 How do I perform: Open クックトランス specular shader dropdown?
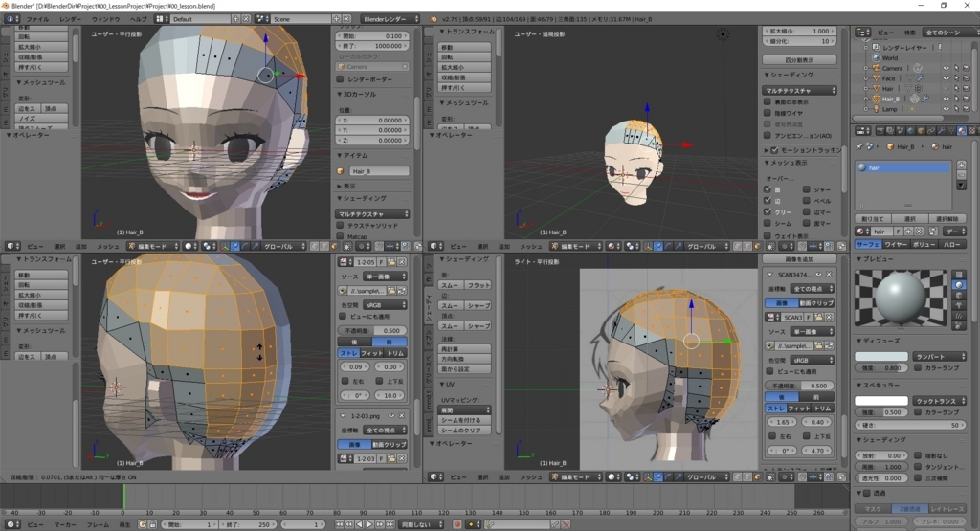pos(940,401)
